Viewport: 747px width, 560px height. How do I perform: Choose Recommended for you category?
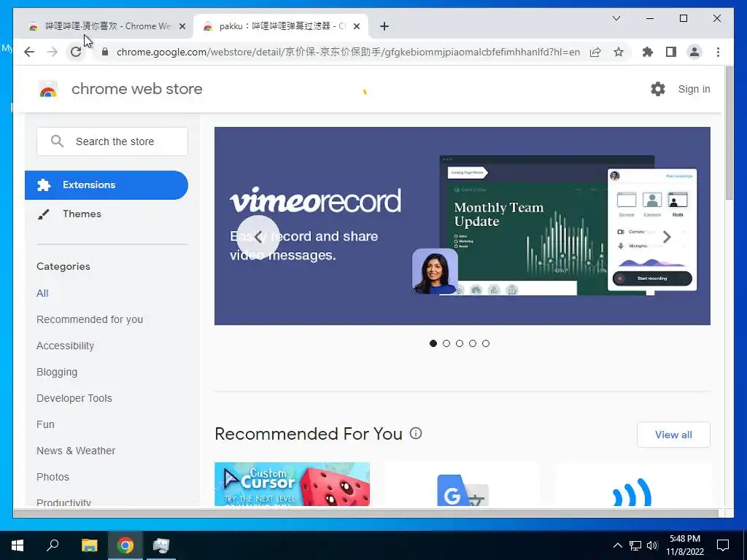click(90, 319)
